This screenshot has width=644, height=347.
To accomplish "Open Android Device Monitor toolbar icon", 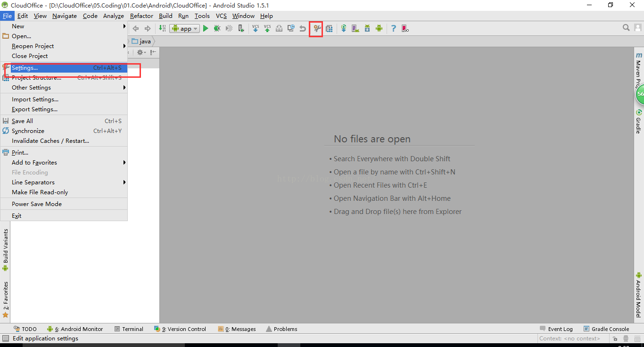I will pyautogui.click(x=379, y=28).
